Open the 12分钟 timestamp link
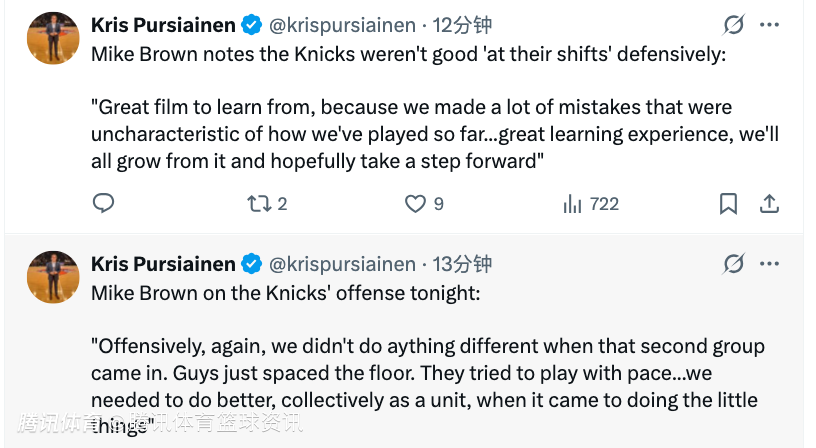This screenshot has height=448, width=816. click(x=462, y=25)
